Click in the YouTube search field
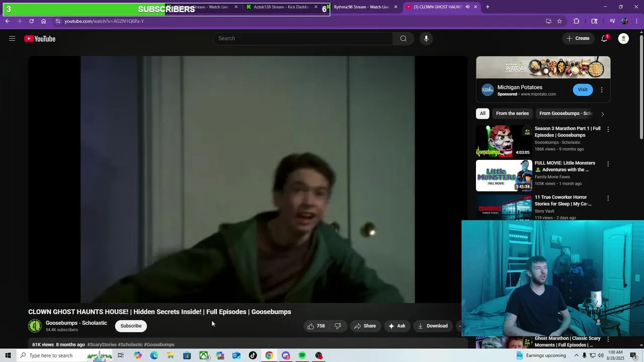 coord(303,39)
